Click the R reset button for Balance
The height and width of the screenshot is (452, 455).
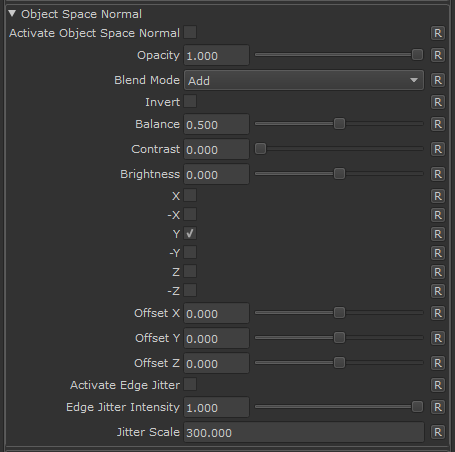pyautogui.click(x=438, y=124)
